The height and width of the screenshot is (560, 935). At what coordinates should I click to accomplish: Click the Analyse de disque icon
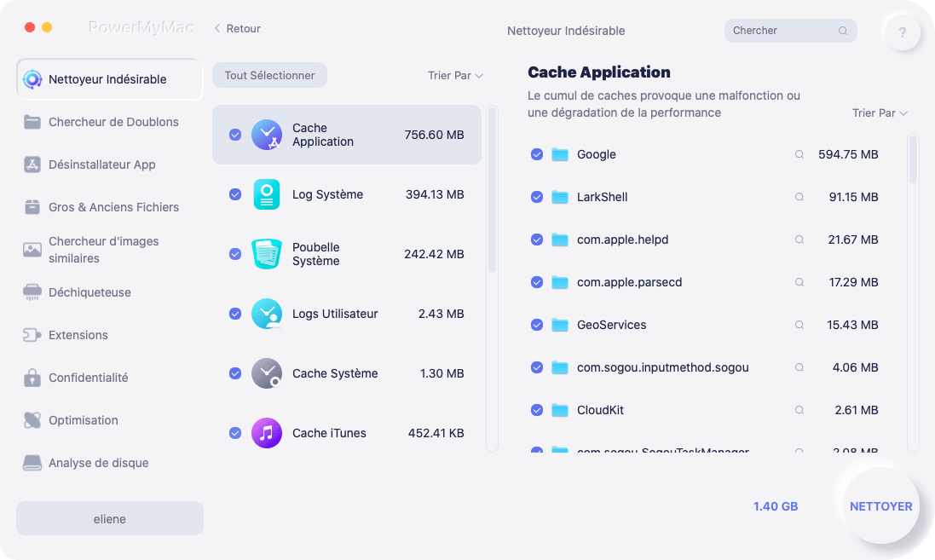[32, 463]
